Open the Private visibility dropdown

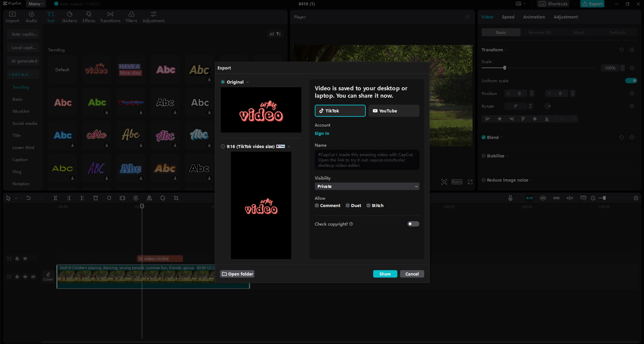pos(366,186)
